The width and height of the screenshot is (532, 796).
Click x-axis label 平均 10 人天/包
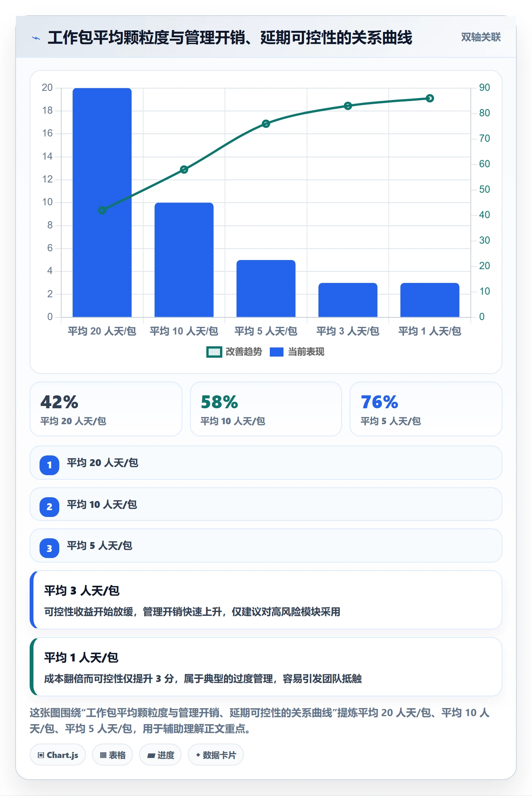(184, 331)
